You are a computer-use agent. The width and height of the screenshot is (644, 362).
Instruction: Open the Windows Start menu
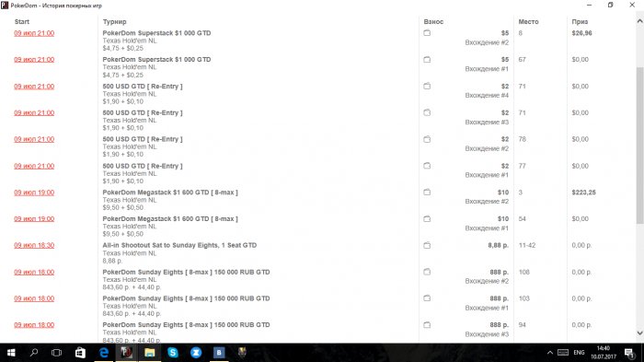[11, 353]
